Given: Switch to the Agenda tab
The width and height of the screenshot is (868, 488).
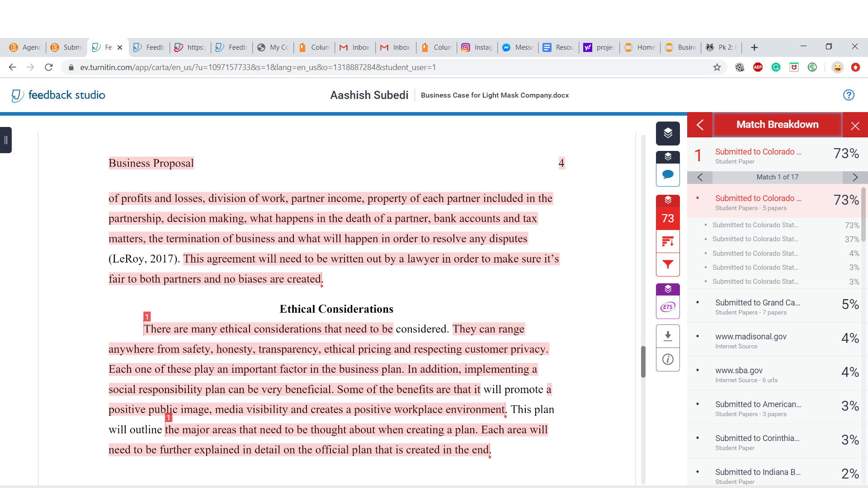Looking at the screenshot, I should pos(26,47).
